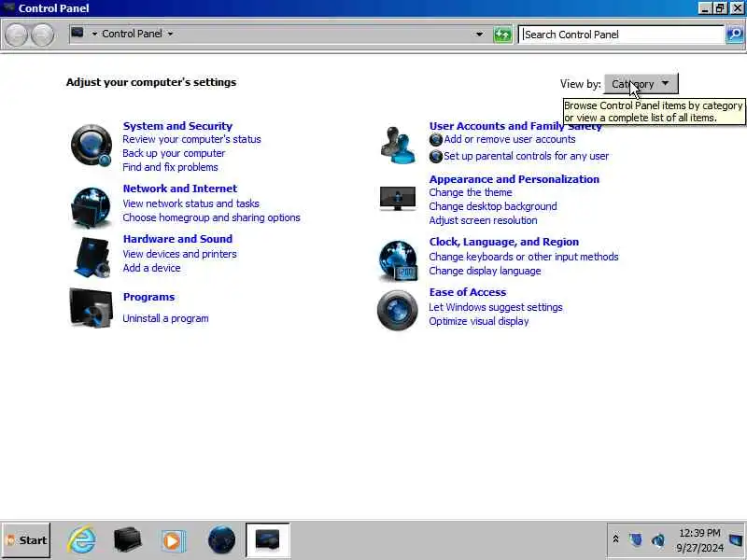Click Change keyboards or other input methods
Image resolution: width=747 pixels, height=560 pixels.
524,258
